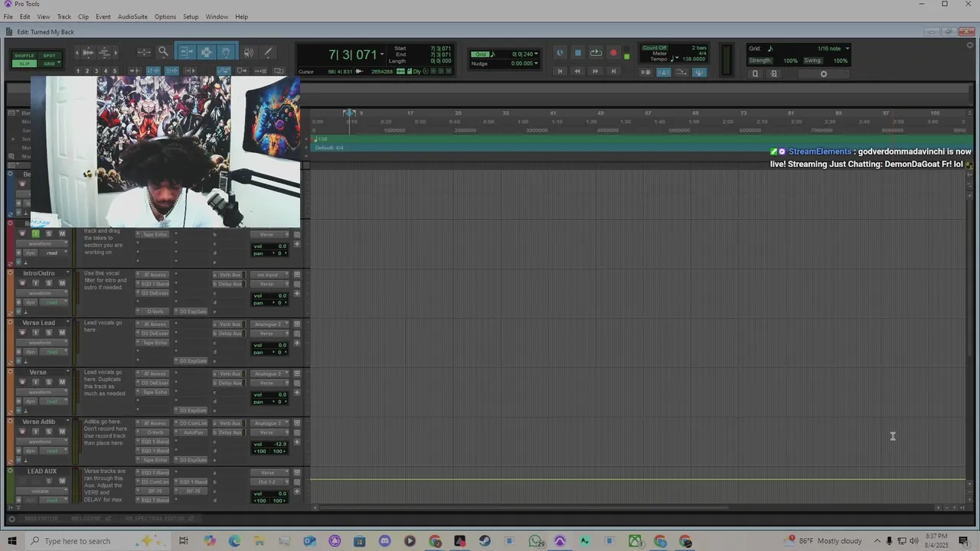Select zoom preset 1

coord(78,71)
